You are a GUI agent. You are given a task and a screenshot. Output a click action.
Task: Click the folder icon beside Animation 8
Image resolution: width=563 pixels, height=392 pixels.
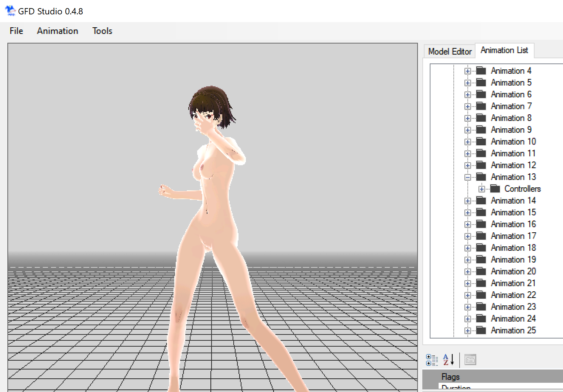[481, 118]
